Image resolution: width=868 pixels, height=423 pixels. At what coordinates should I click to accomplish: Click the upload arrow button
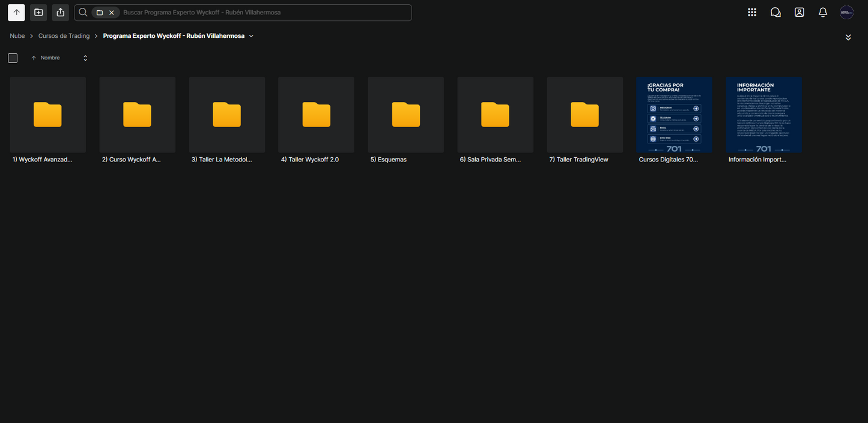click(16, 13)
